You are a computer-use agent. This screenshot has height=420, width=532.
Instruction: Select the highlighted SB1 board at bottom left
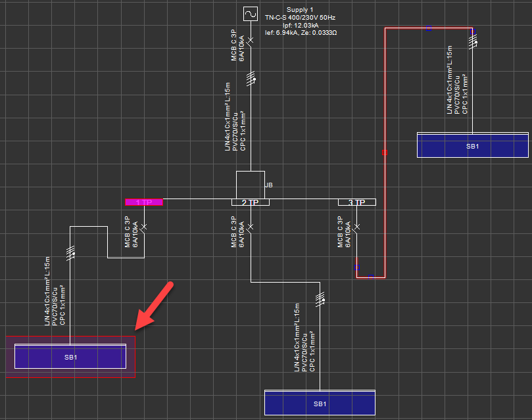click(x=70, y=357)
